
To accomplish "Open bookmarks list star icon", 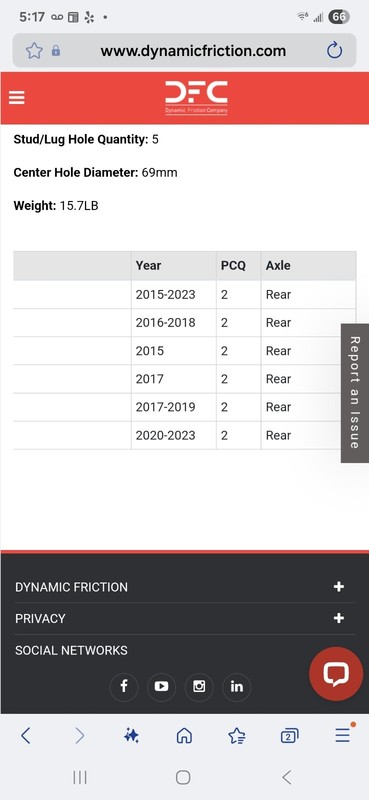I will click(237, 735).
